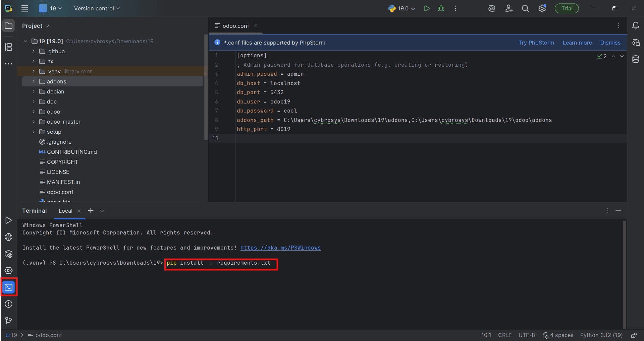Change UTF-8 file encoding

(527, 335)
